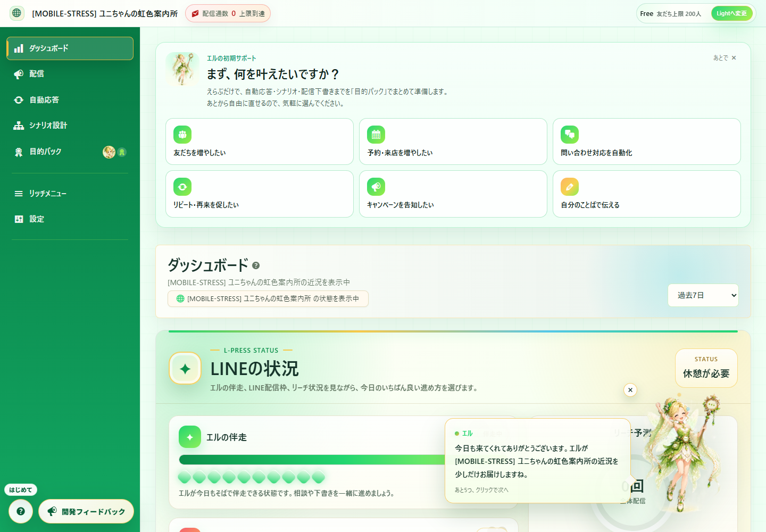Click the エル avatar in support card

[x=182, y=69]
